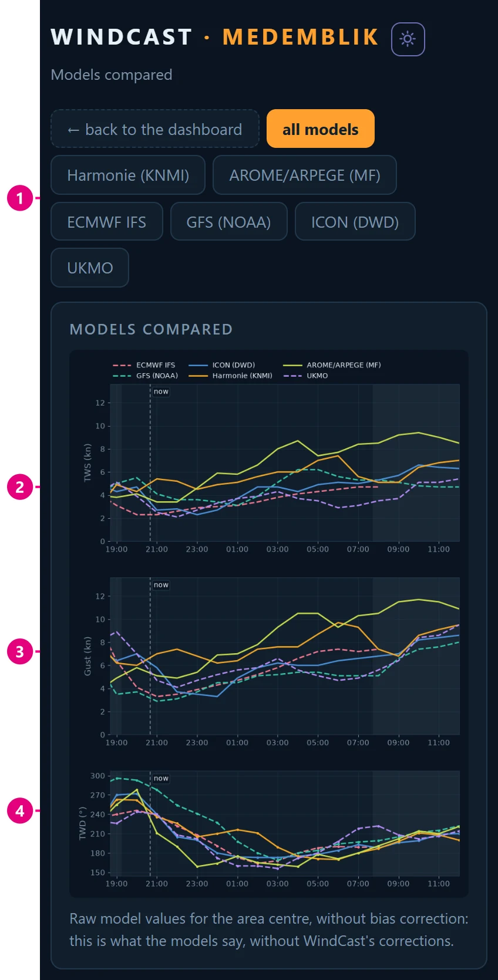Click the ICON (DWD) legend entry
The height and width of the screenshot is (980, 498).
[222, 365]
